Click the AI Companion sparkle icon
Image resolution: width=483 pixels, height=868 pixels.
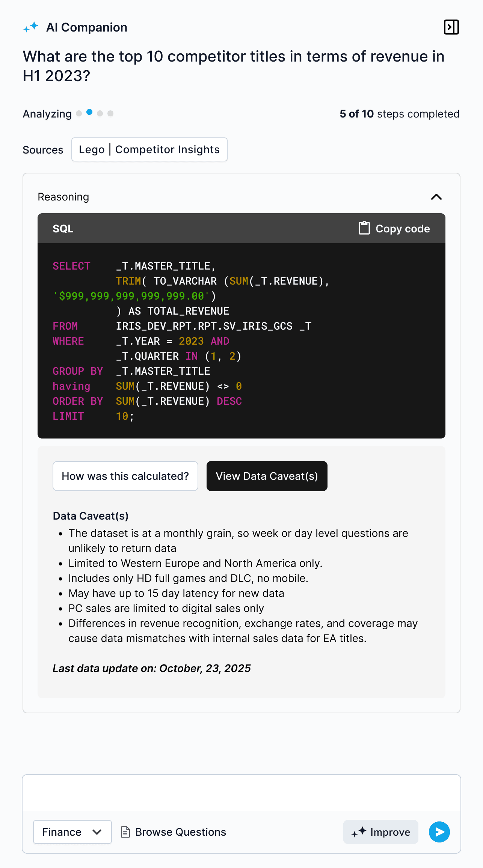[31, 27]
